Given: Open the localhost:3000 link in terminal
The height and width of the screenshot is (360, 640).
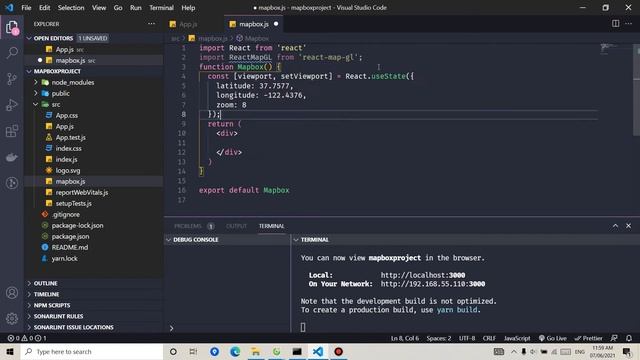Looking at the screenshot, I should coord(423,275).
